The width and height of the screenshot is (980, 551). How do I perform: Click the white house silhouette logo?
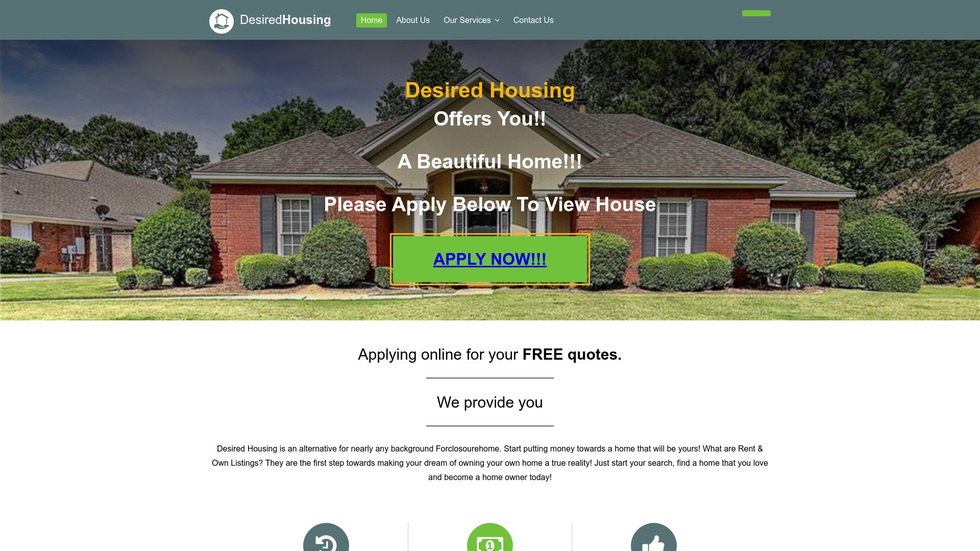(x=221, y=20)
